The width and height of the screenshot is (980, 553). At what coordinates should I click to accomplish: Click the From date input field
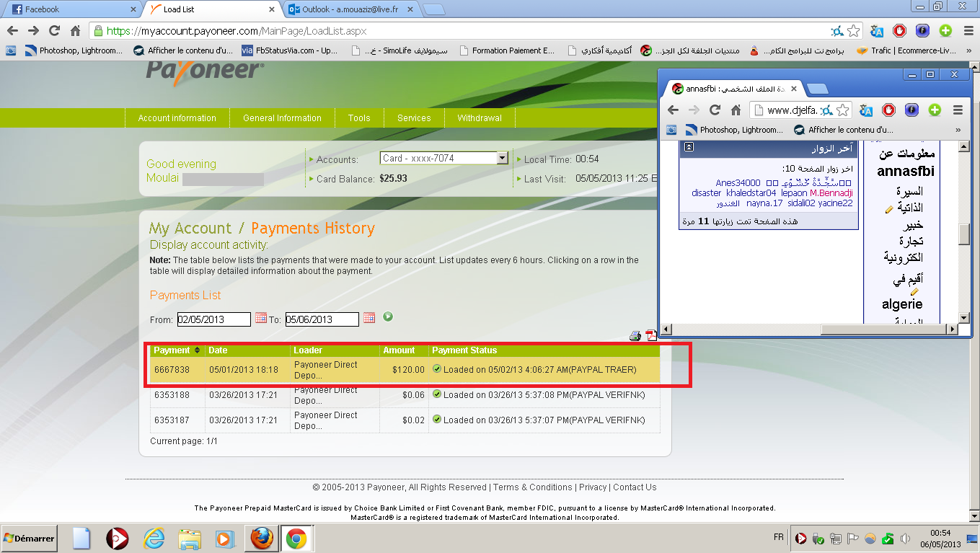[214, 319]
